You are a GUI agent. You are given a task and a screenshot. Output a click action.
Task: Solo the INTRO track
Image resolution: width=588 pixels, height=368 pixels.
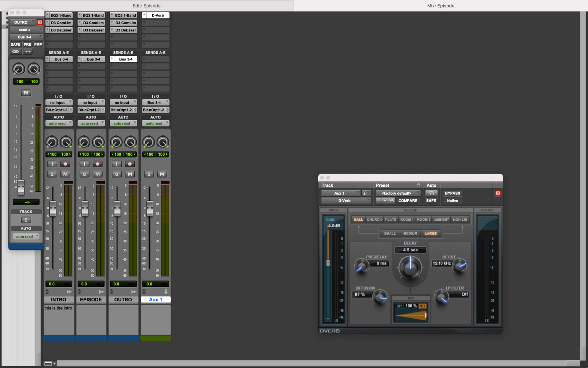click(x=52, y=174)
